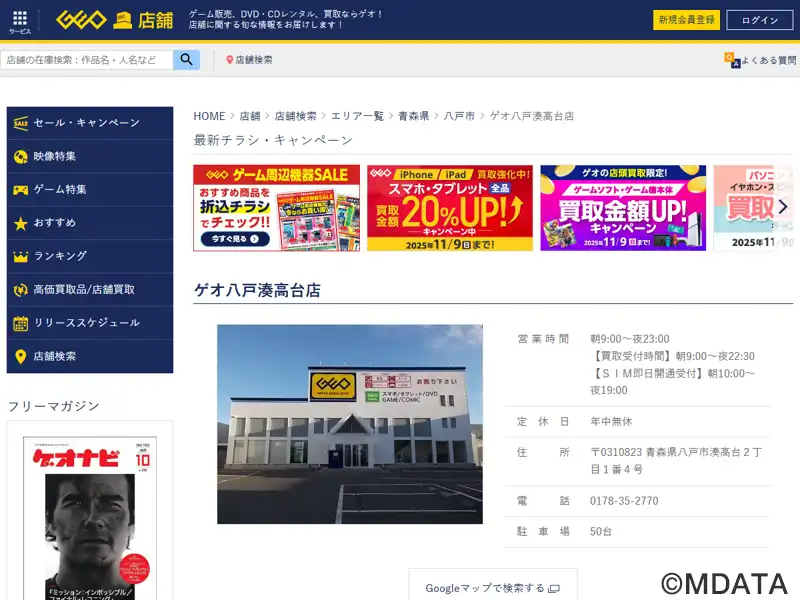Open ゲーム特集 menu item
The height and width of the screenshot is (600, 800).
pos(90,190)
